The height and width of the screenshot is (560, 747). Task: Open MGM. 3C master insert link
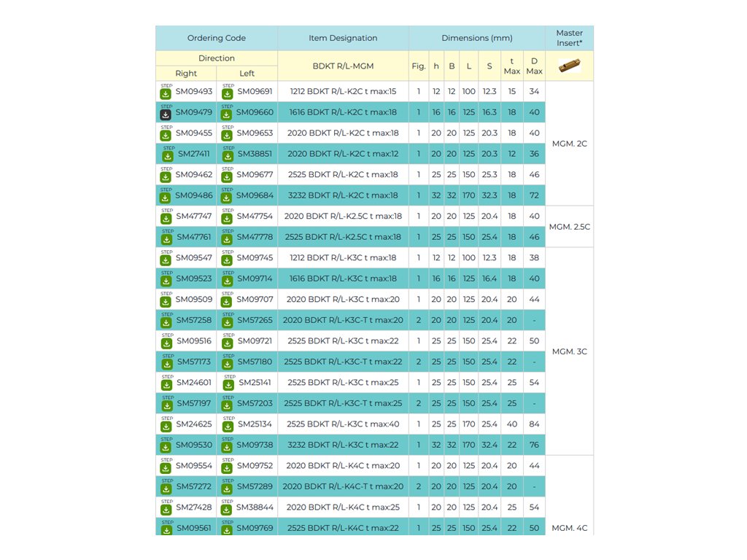pos(569,352)
